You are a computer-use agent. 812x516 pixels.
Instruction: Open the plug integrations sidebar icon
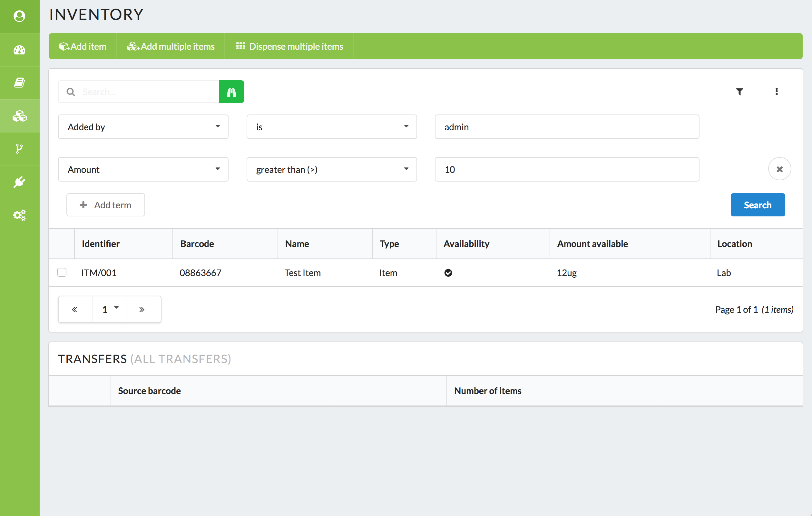pos(20,182)
